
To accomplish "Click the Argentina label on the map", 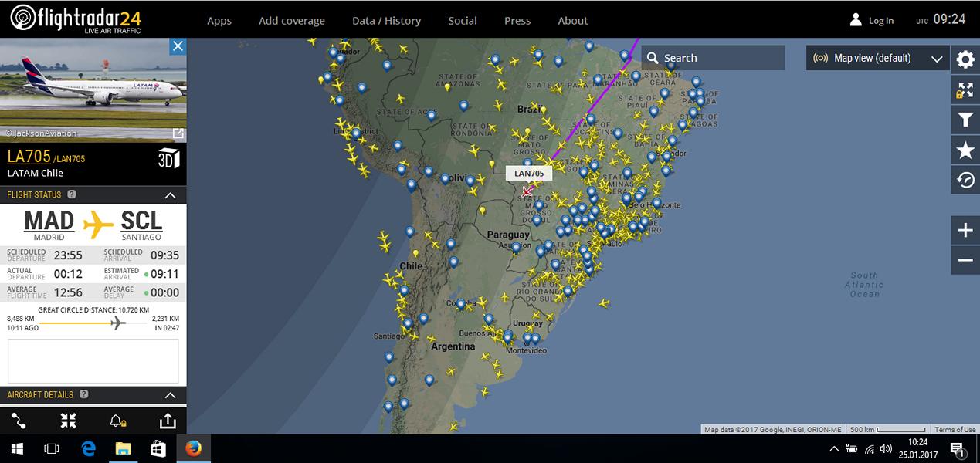I will (453, 346).
